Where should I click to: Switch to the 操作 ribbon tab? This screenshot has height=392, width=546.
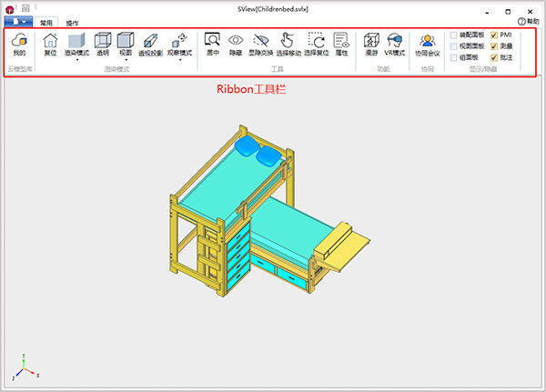pos(72,22)
